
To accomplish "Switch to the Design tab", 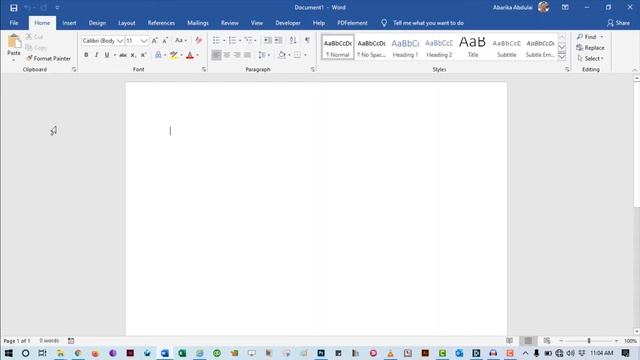I will [97, 23].
